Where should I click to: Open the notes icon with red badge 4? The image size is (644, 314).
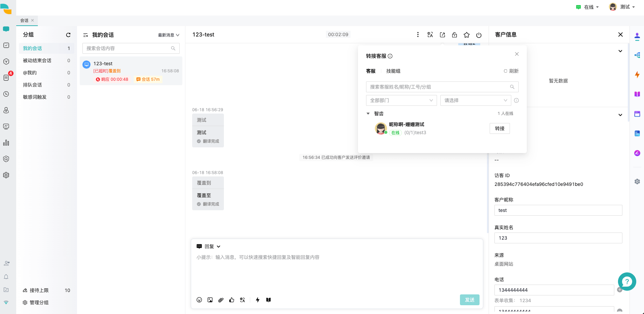click(x=6, y=78)
